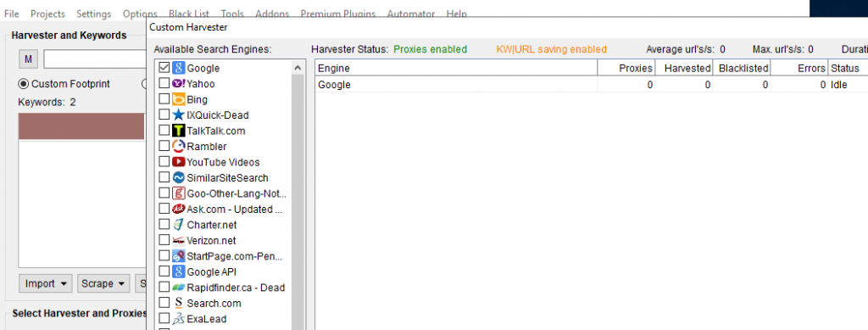Click the 'KW|URL saving enabled' text

[551, 49]
